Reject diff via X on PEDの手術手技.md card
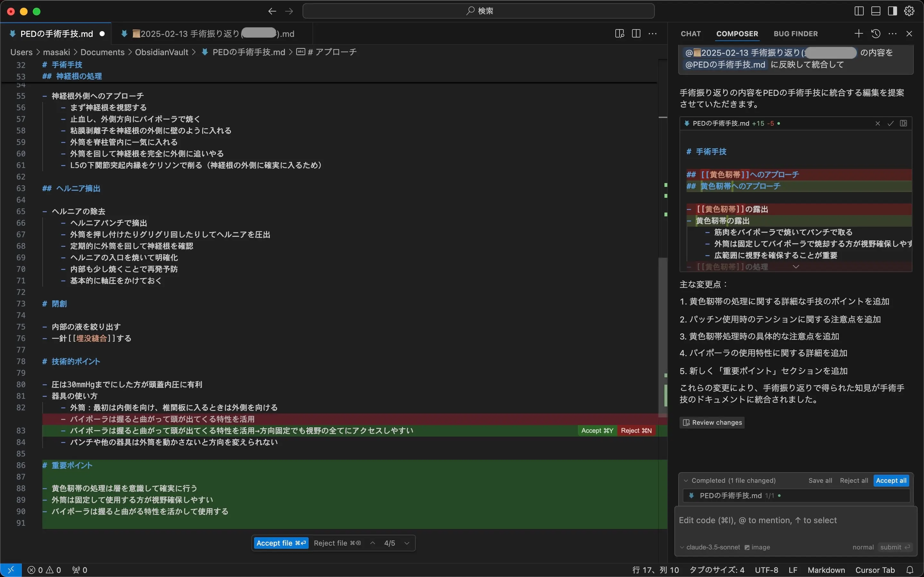 point(877,123)
